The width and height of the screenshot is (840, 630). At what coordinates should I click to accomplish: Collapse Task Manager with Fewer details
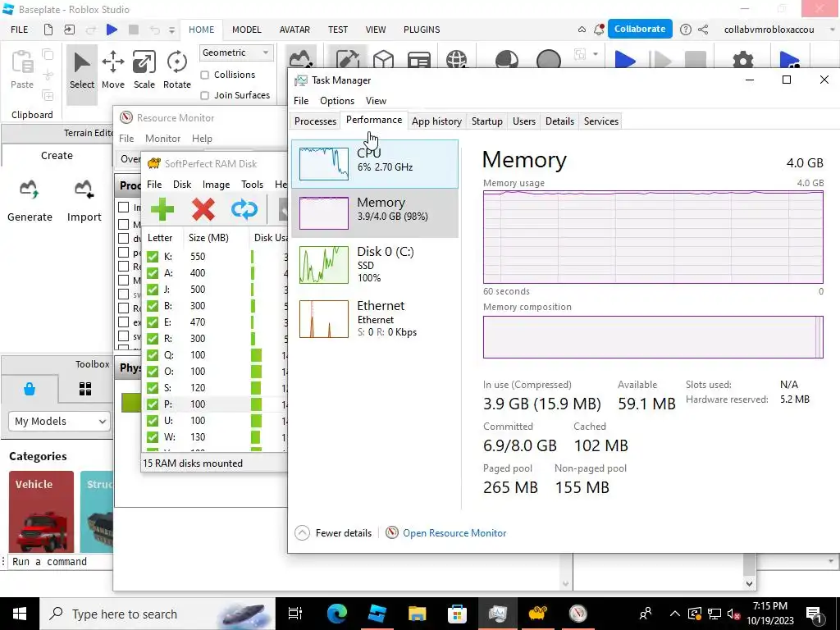333,533
